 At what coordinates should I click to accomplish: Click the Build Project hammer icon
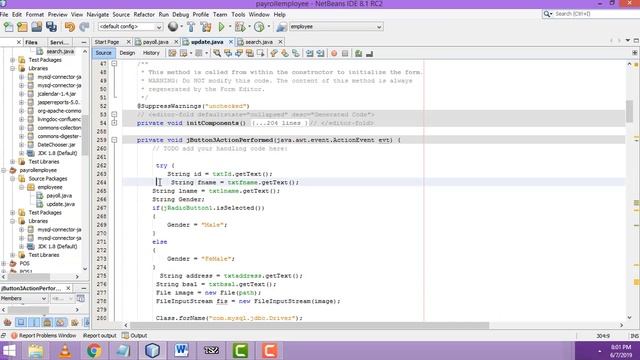[191, 27]
